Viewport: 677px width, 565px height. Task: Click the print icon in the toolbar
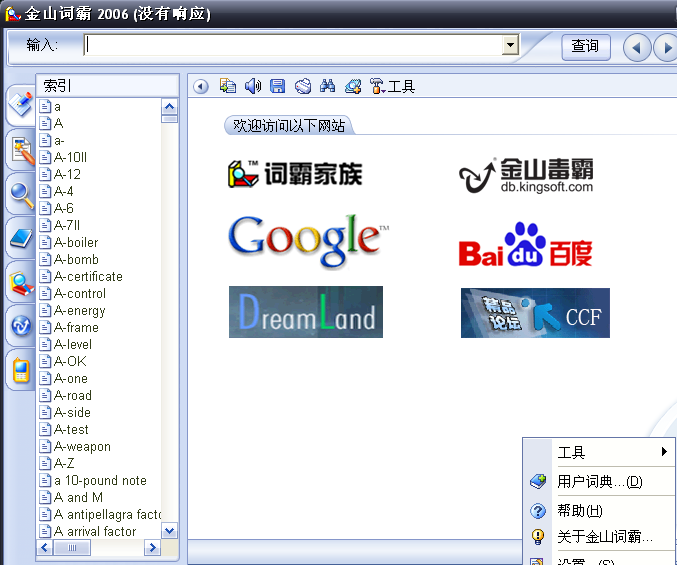tap(303, 86)
